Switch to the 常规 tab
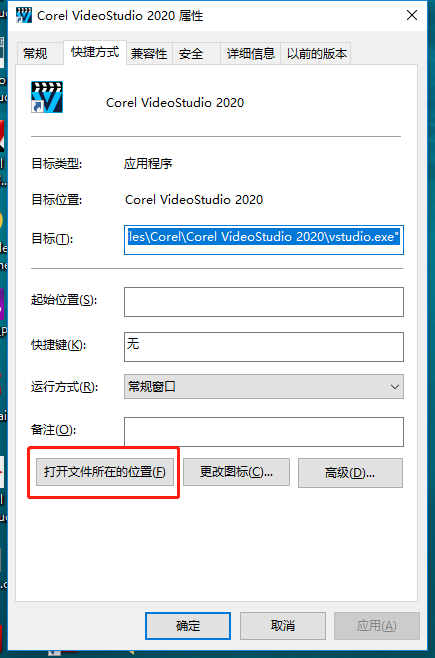Viewport: 435px width, 658px height. [35, 54]
